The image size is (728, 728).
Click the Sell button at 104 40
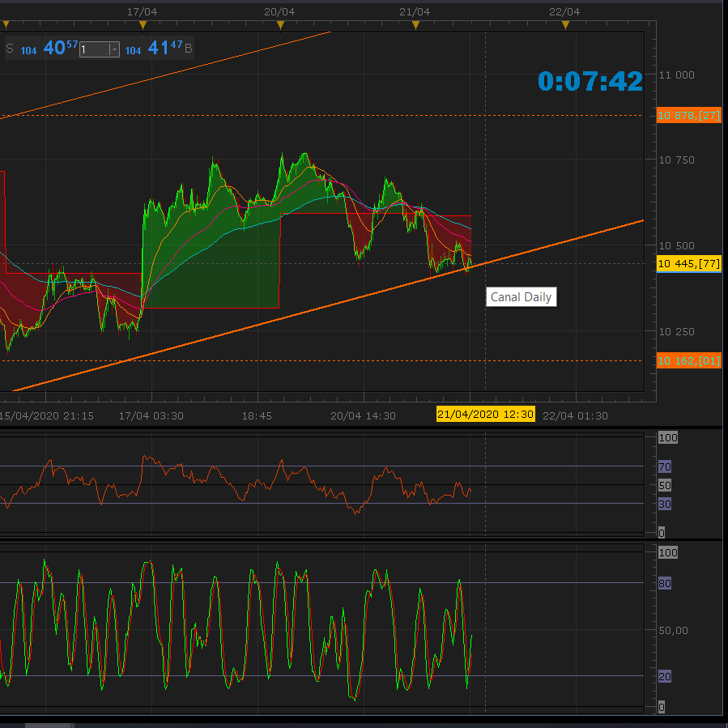(42, 49)
